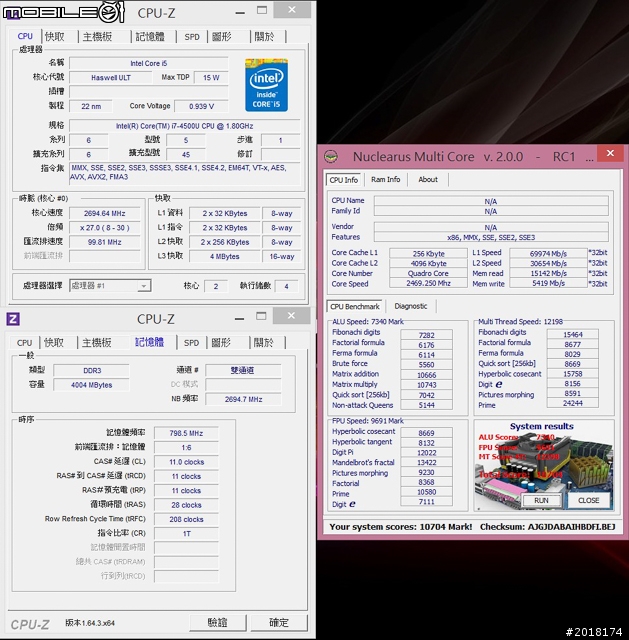Select SPD tab in upper CPU-Z window

(x=192, y=37)
